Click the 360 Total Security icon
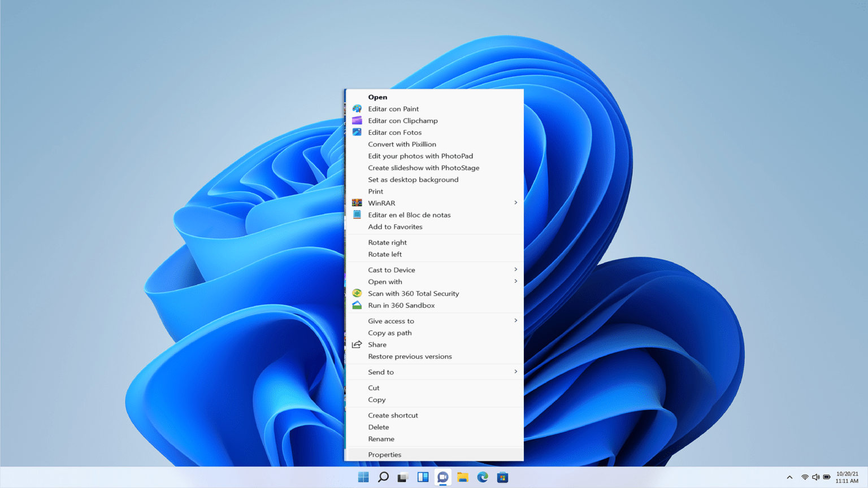 [357, 293]
